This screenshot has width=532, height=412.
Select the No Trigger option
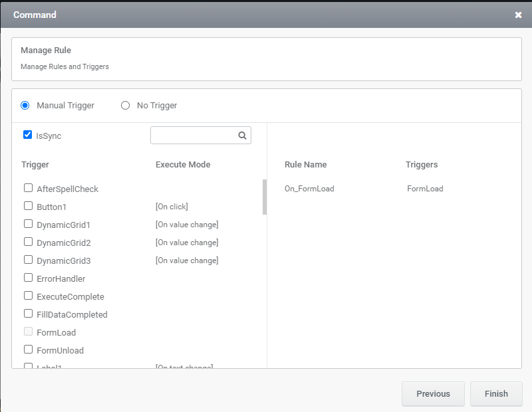click(125, 105)
